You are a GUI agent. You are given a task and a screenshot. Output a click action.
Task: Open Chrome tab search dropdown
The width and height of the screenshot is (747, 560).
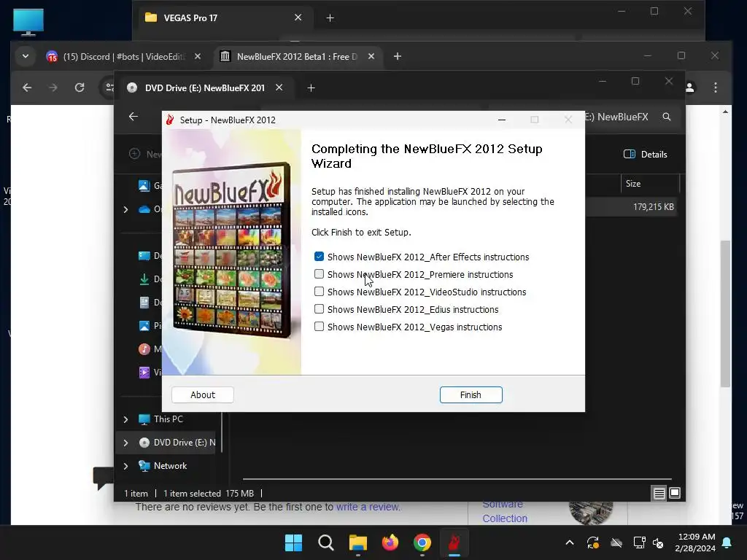point(26,57)
